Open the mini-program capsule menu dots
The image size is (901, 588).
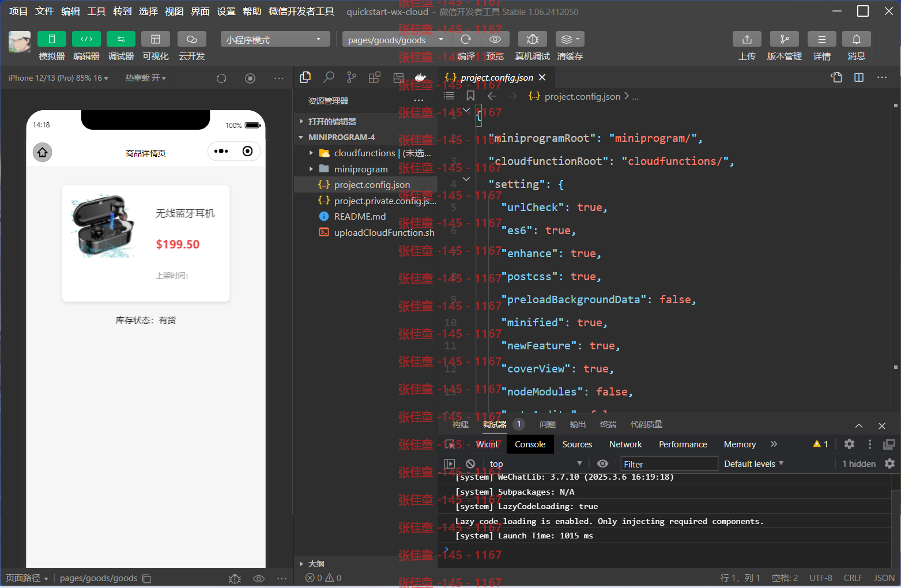(221, 151)
